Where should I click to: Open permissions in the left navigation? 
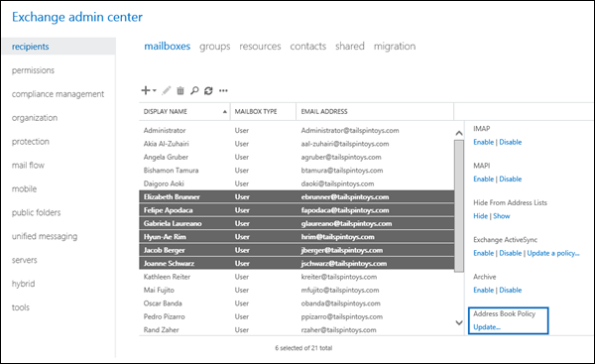click(33, 70)
